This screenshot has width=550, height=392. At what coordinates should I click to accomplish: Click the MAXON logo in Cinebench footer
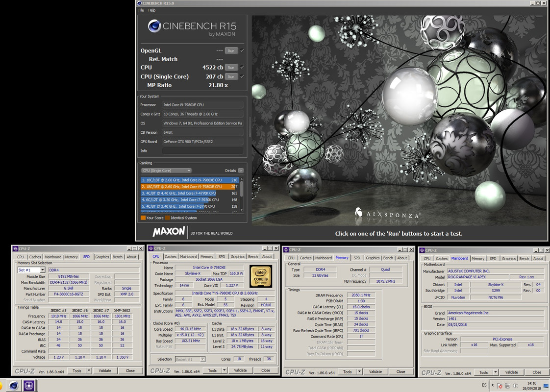tap(169, 231)
